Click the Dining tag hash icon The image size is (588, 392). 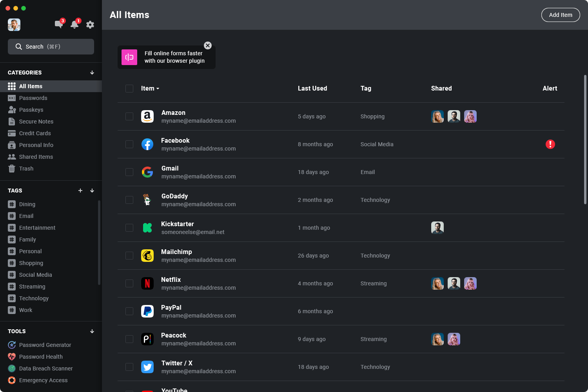pyautogui.click(x=12, y=204)
